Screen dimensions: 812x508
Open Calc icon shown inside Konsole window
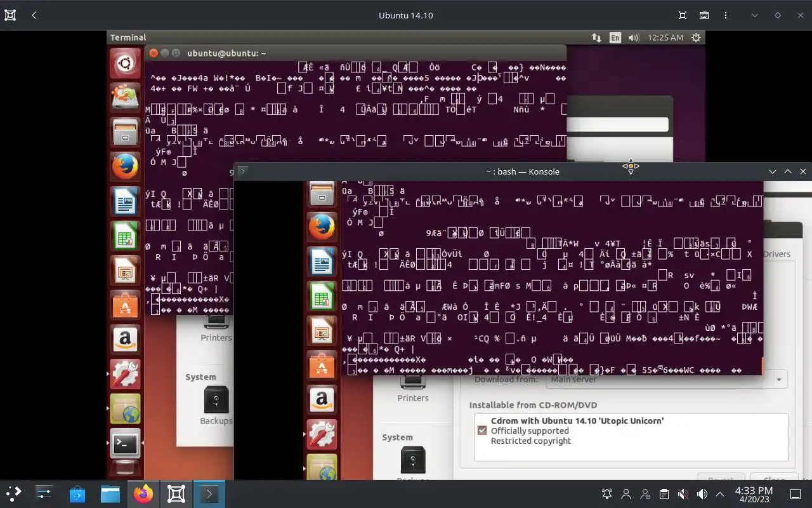pyautogui.click(x=322, y=296)
